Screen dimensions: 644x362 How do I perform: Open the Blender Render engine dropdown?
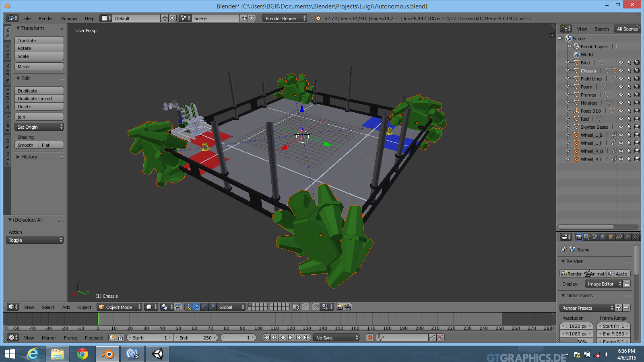[x=285, y=18]
